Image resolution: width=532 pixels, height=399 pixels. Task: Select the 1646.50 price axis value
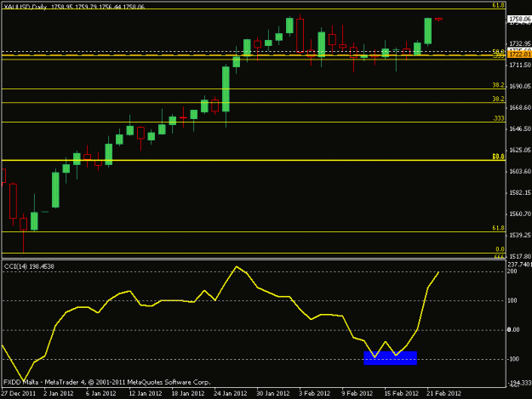pyautogui.click(x=519, y=128)
